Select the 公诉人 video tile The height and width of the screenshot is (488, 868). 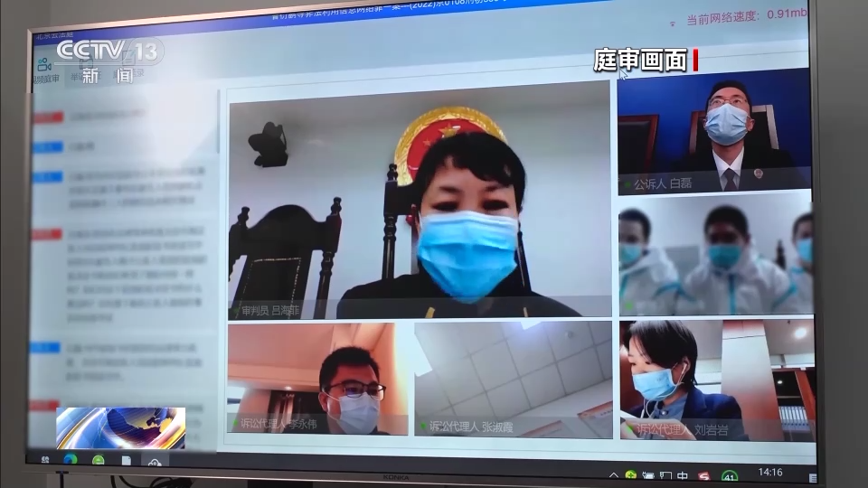[714, 131]
